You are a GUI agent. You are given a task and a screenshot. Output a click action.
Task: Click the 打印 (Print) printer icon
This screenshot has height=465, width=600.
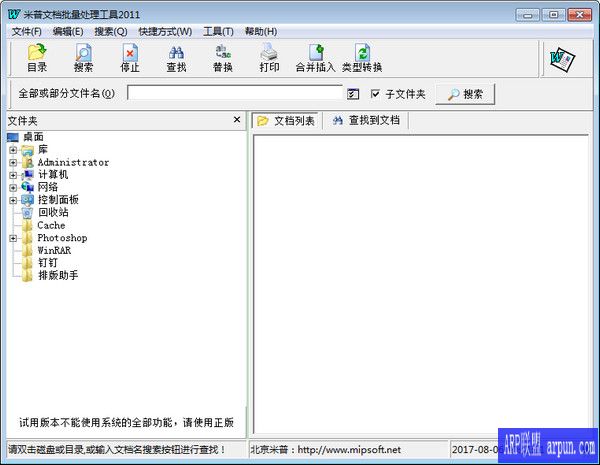[x=269, y=58]
